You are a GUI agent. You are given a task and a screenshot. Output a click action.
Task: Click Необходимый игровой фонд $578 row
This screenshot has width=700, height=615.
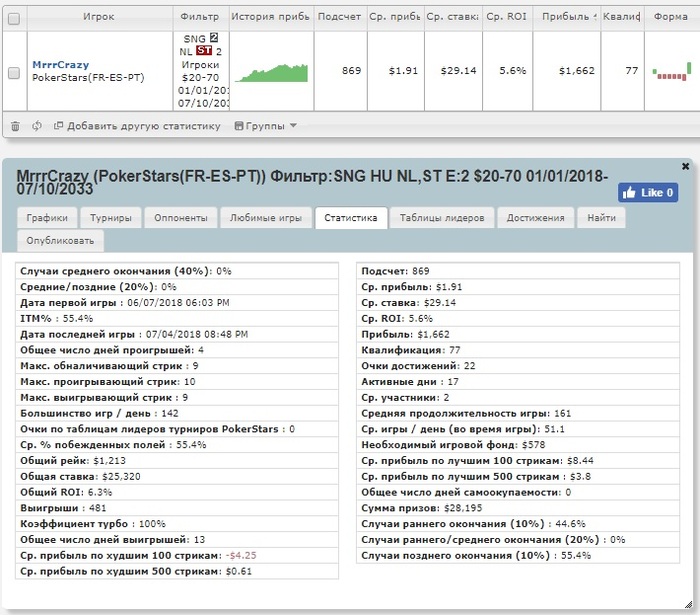(518, 445)
